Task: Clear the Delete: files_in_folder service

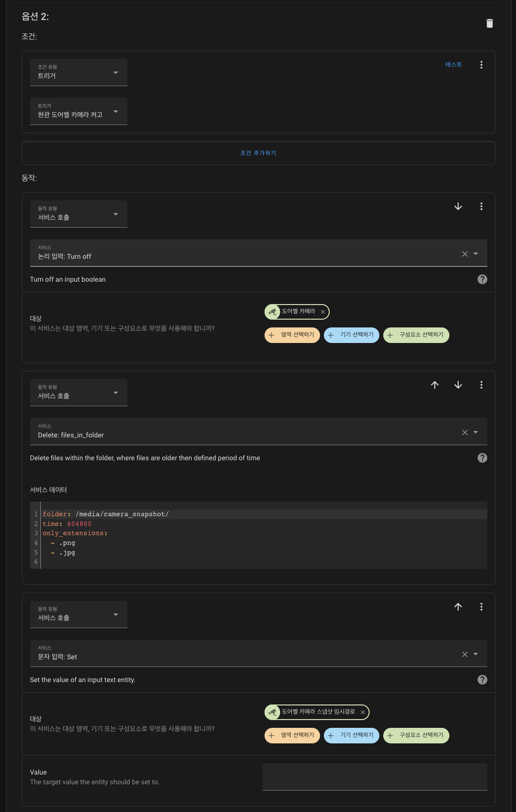Action: tap(464, 433)
